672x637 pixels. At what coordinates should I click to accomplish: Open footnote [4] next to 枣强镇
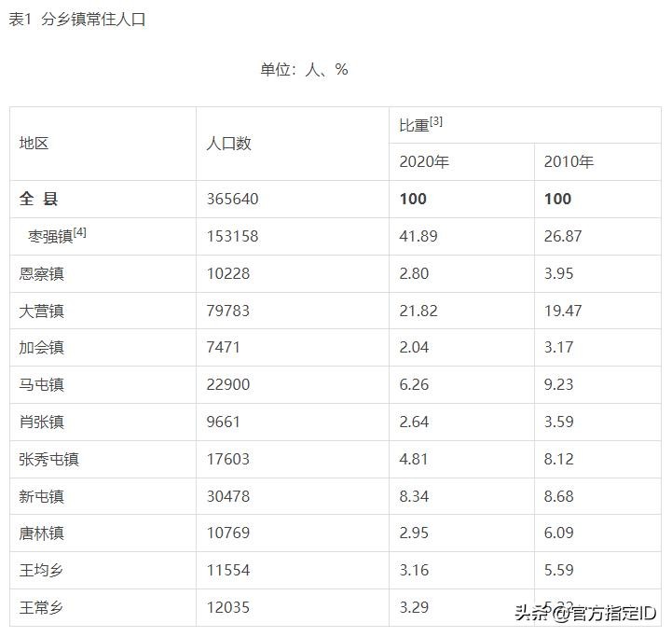coord(80,232)
